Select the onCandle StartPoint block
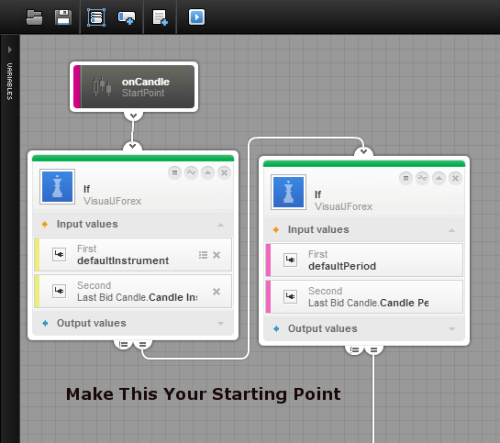 click(134, 87)
